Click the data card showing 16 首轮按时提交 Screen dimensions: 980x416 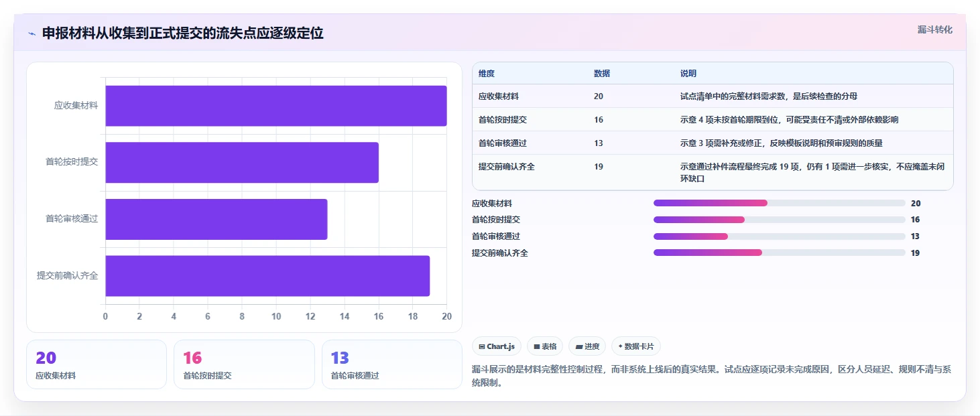point(244,364)
